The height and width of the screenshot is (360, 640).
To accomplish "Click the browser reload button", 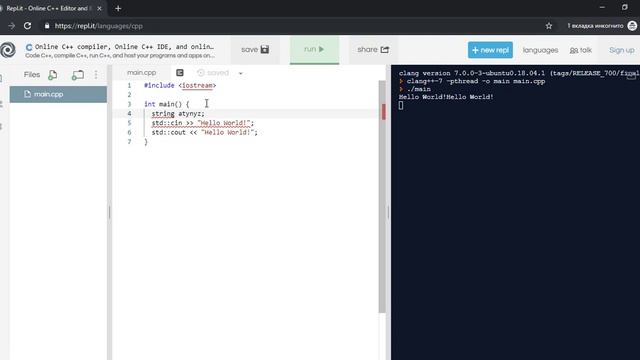I will 27,26.
